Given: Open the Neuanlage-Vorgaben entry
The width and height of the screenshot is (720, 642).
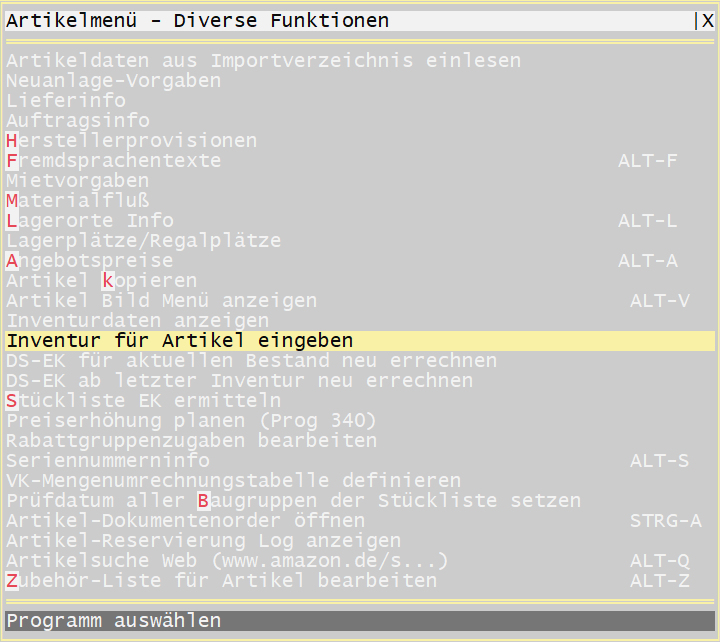Looking at the screenshot, I should click(114, 81).
